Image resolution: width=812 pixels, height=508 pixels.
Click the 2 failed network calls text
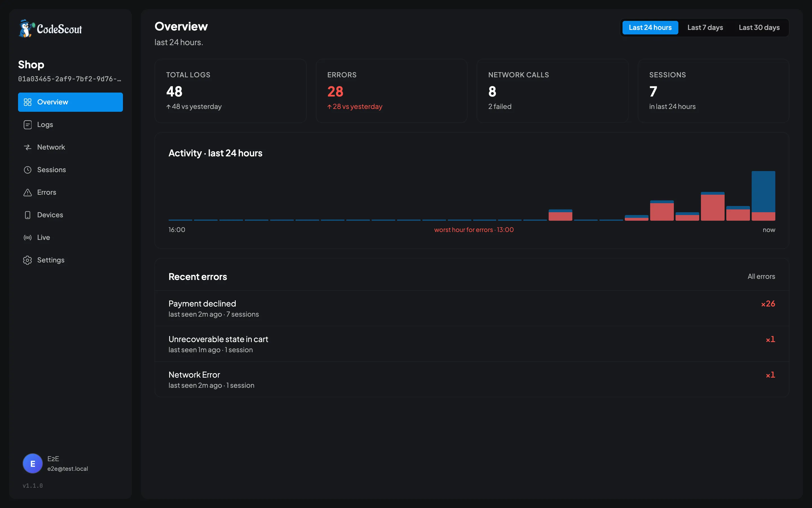tap(500, 106)
